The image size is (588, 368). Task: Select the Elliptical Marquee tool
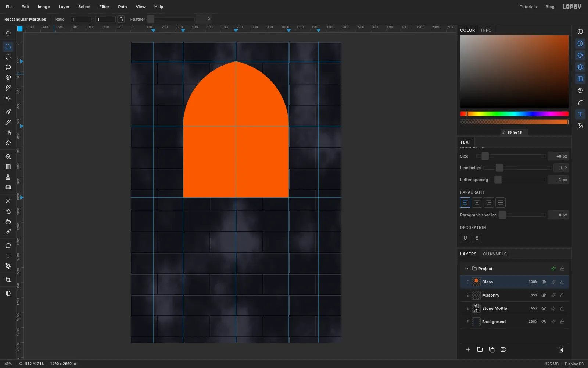coord(8,57)
